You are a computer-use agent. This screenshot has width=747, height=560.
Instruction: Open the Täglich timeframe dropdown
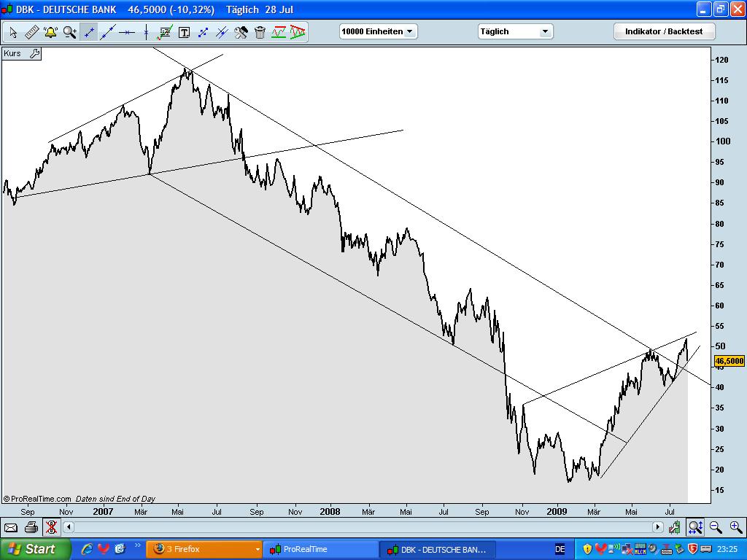coord(515,31)
